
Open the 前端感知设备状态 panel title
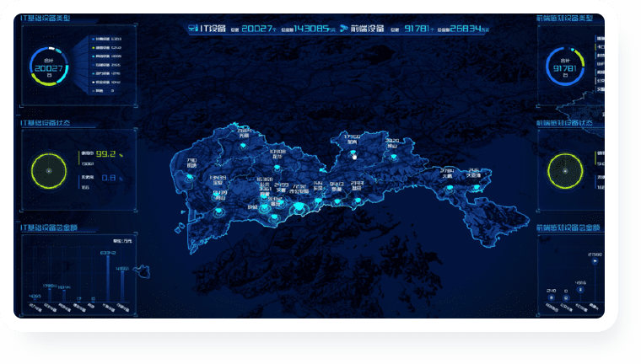pos(564,123)
